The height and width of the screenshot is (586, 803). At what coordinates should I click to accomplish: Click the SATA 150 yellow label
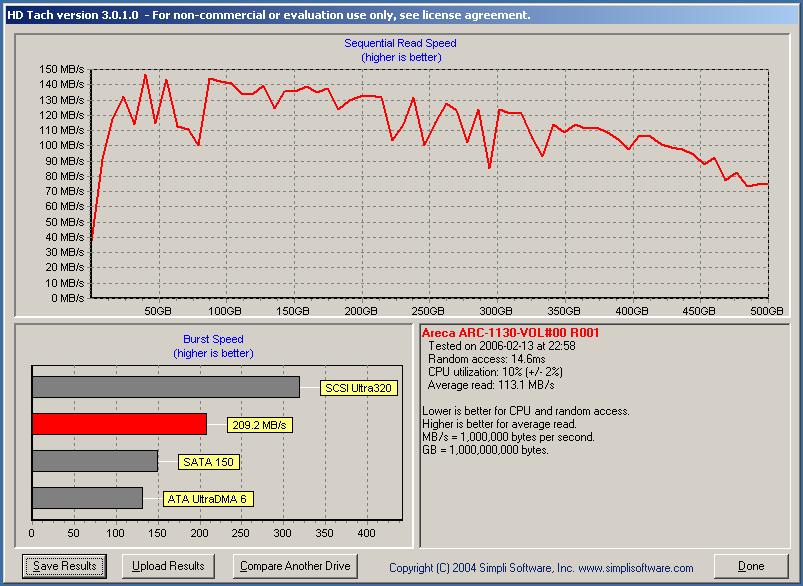(210, 462)
